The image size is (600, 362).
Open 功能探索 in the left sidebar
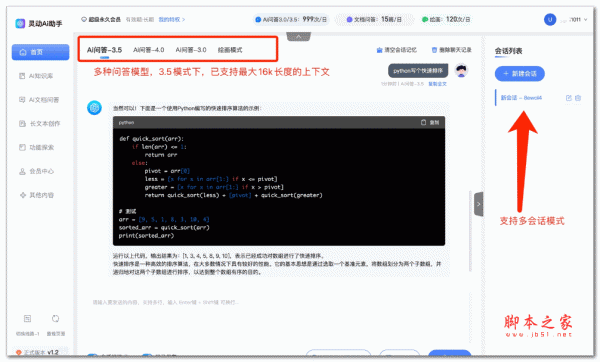tap(37, 147)
